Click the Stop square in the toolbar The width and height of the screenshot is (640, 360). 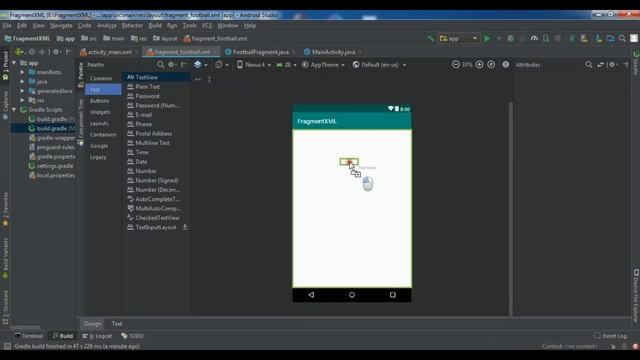(558, 38)
